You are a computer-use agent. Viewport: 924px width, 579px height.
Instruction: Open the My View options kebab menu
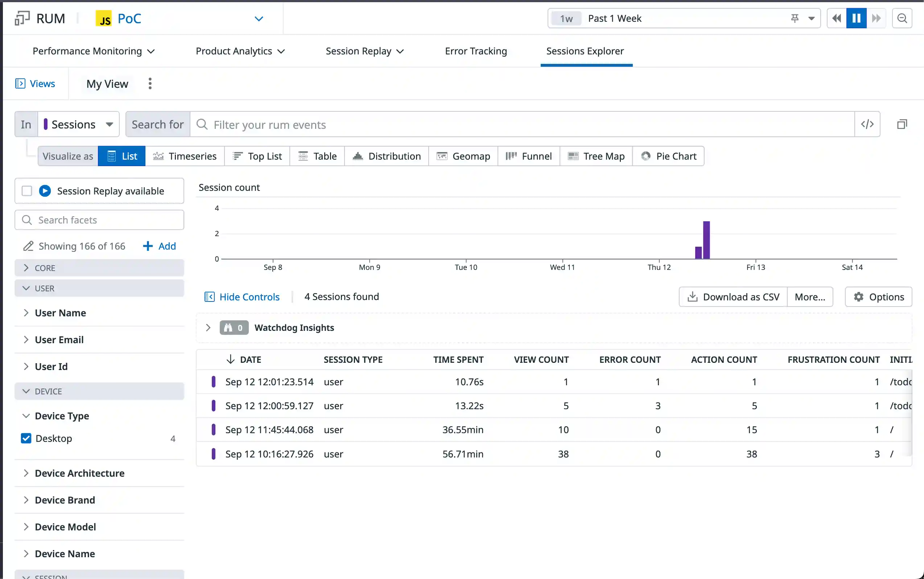(150, 83)
